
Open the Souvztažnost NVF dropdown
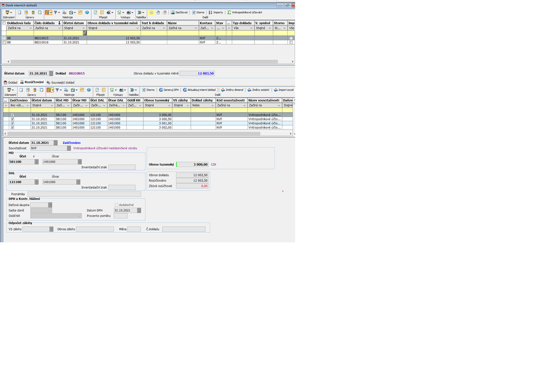69,148
